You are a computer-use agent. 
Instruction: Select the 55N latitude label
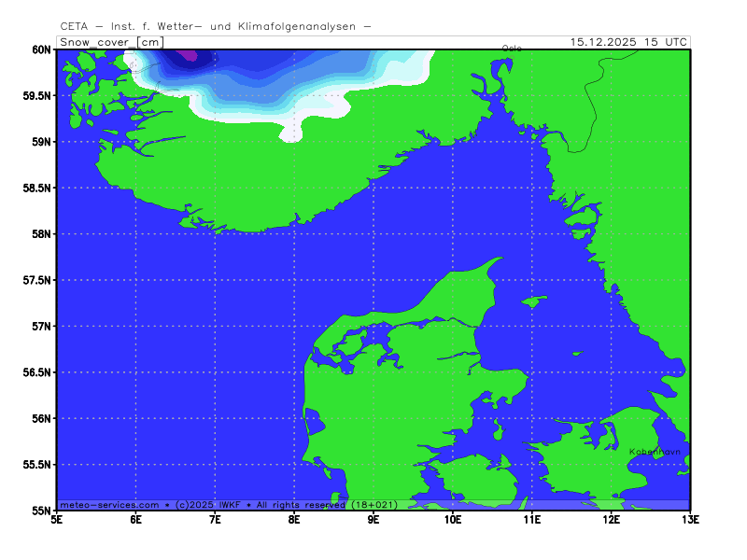click(x=39, y=511)
